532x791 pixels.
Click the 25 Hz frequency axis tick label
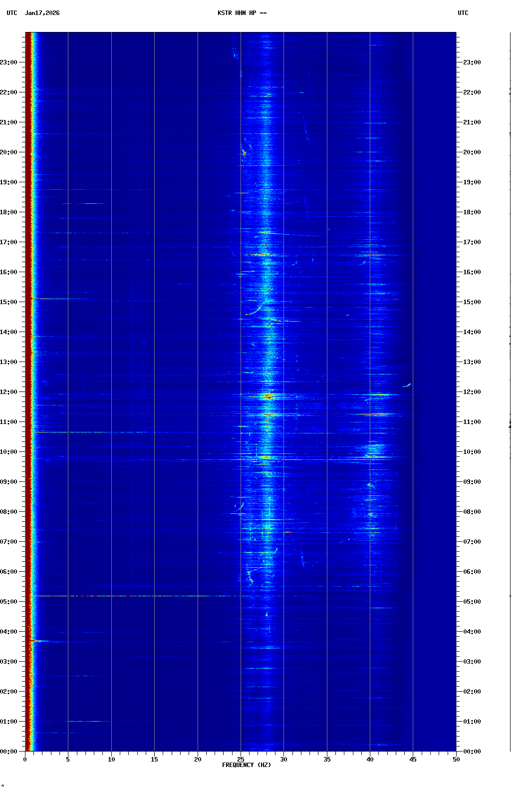pos(241,760)
